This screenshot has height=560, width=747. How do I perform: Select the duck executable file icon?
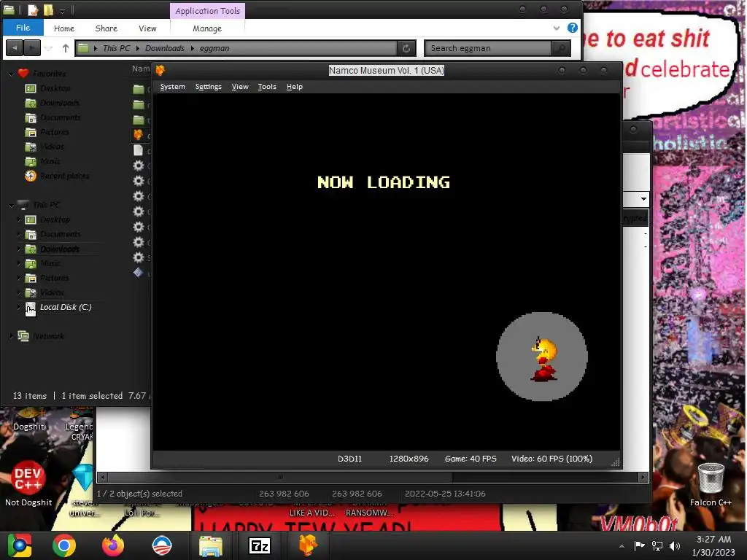(x=138, y=135)
